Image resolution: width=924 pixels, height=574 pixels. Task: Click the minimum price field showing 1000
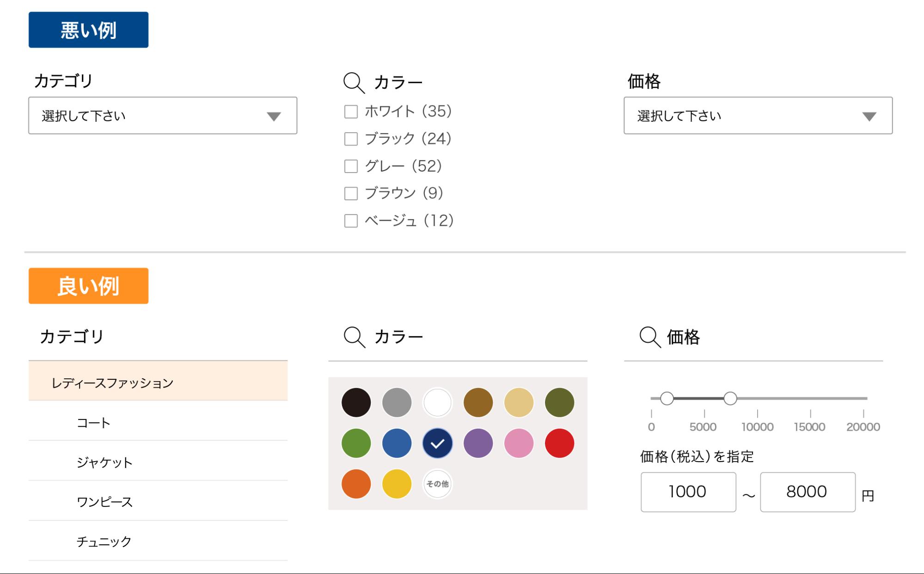coord(688,492)
